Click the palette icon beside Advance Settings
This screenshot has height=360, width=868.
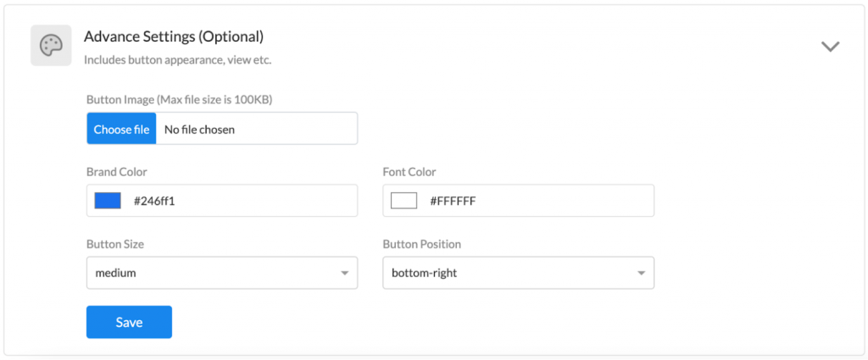[x=51, y=46]
